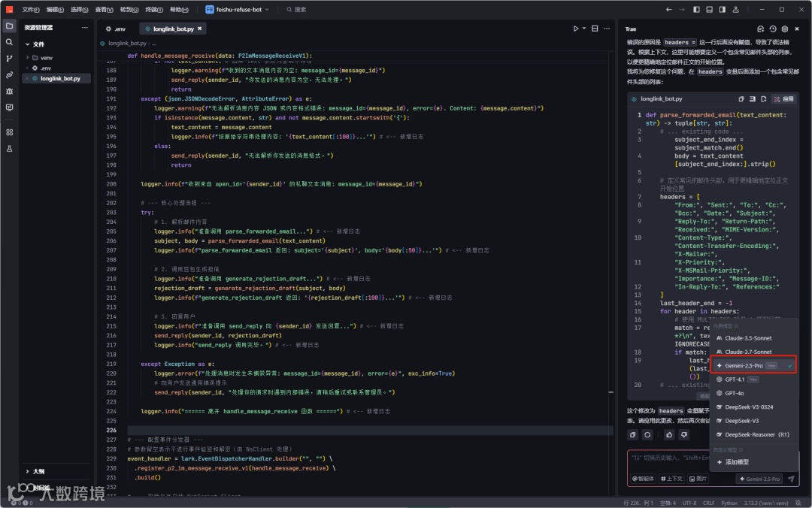Click the #上下文 context button
The image size is (812, 508).
click(x=671, y=479)
